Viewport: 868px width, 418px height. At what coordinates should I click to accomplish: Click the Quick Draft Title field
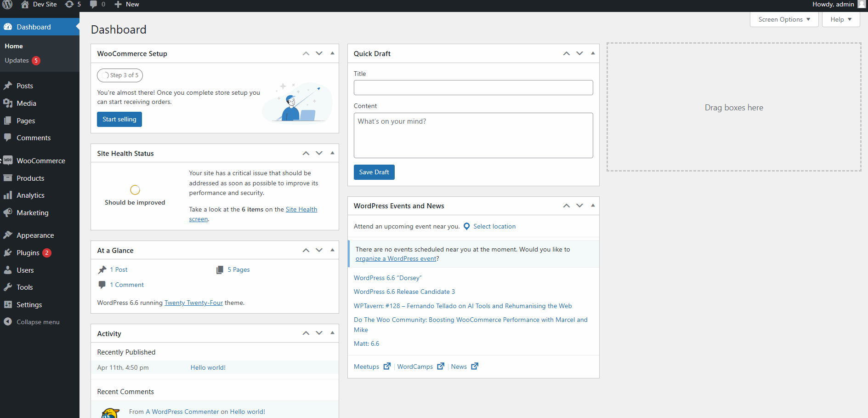473,88
